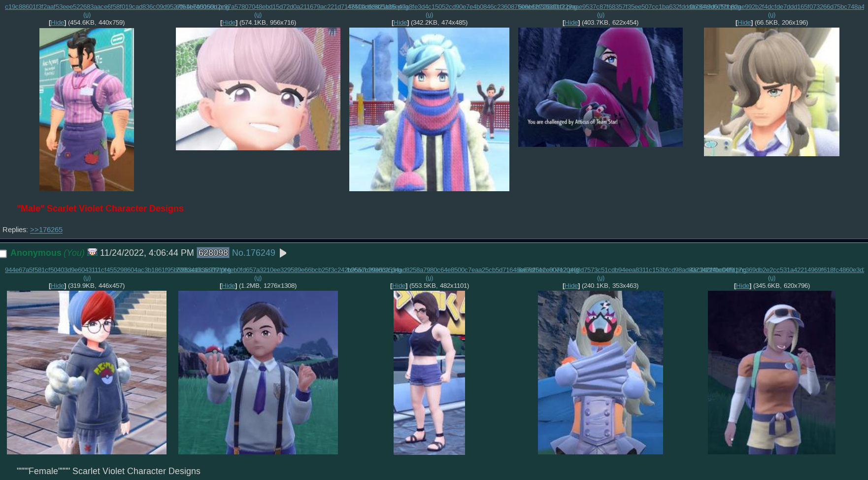868x480 pixels.
Task: Open post menu arrow beside No.176249
Action: coord(283,253)
